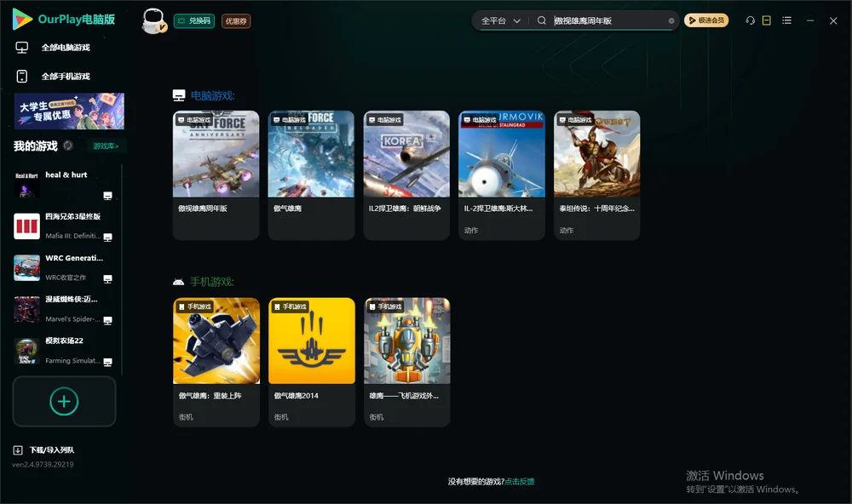Open the 泰坦传说：十周年纪念 game card
Image resolution: width=852 pixels, height=504 pixels.
pos(596,175)
